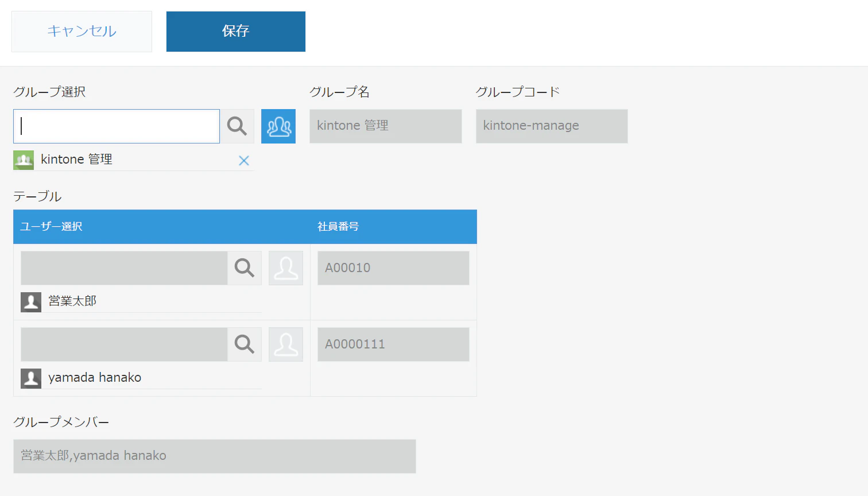Click the group selection search magnifier icon

[x=237, y=126]
